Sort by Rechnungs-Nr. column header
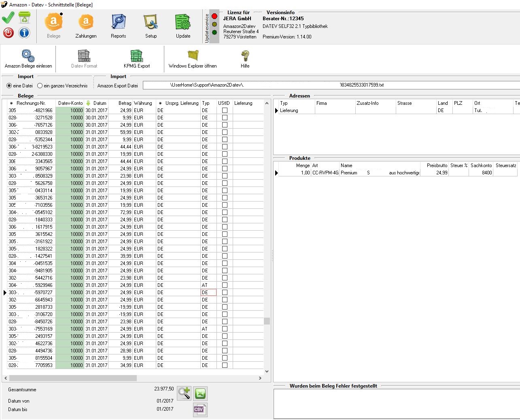 (31, 103)
